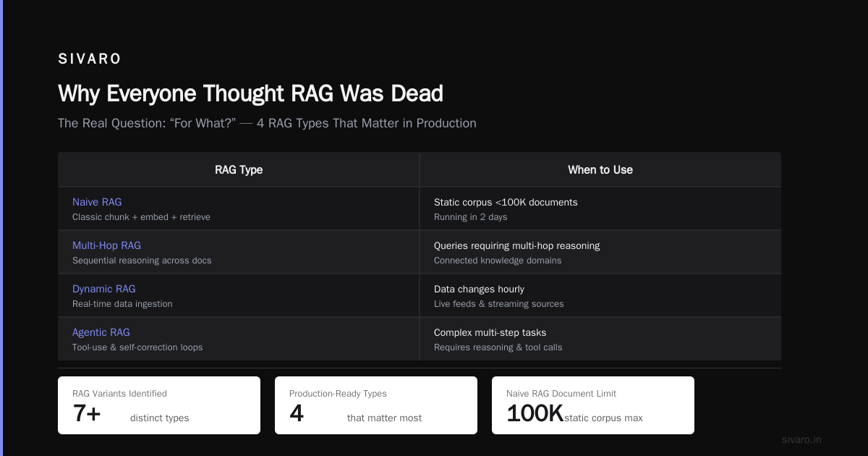The height and width of the screenshot is (456, 868).
Task: Select the "that matter most" caption
Action: point(384,418)
